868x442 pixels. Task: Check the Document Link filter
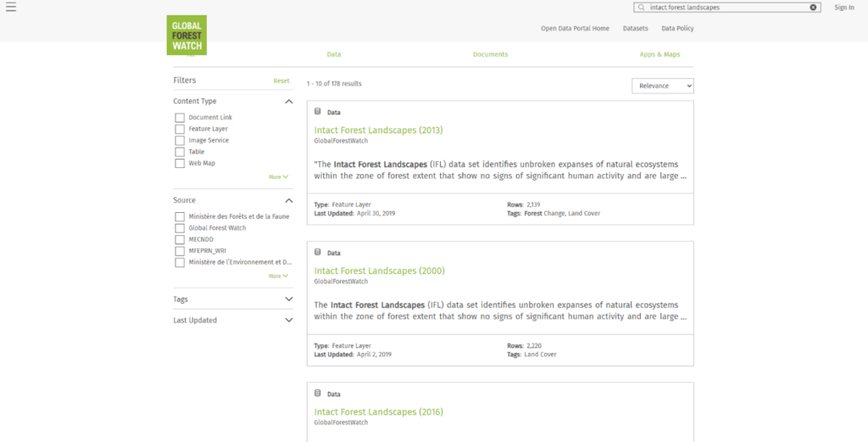coord(180,117)
